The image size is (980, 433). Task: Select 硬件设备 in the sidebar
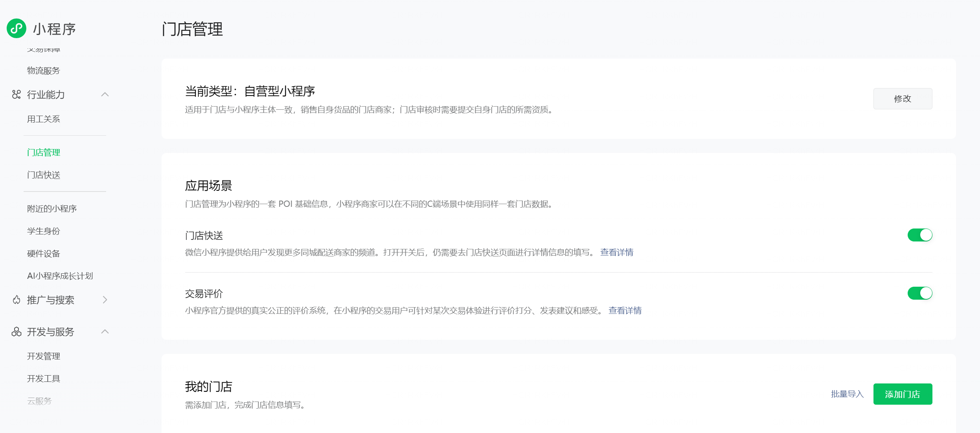44,254
